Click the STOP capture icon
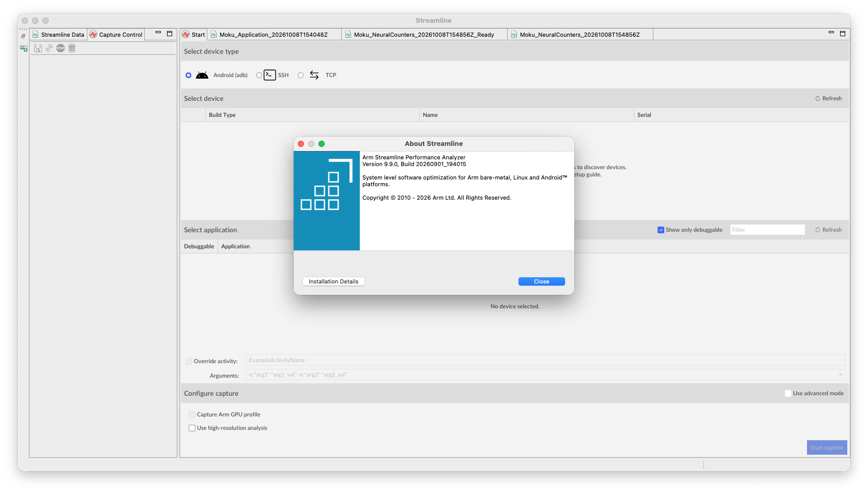This screenshot has height=493, width=868. coord(60,48)
